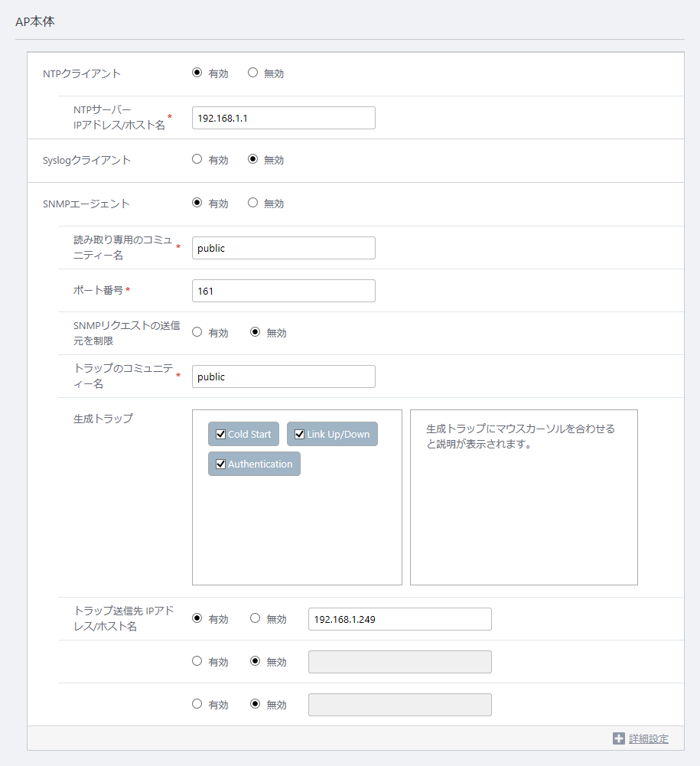The image size is (700, 766).
Task: Enable the Syslogクライアント with 有効
Action: (x=197, y=159)
